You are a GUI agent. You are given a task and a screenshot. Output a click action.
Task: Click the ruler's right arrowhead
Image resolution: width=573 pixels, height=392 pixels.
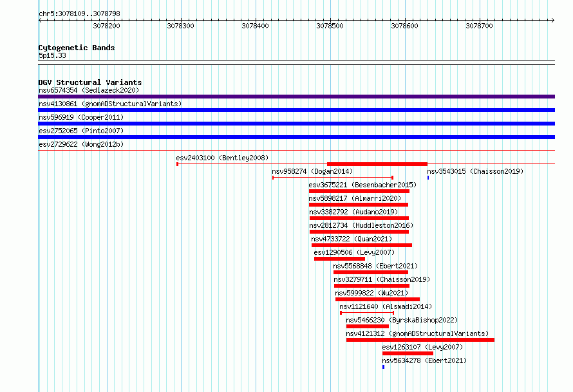click(553, 21)
